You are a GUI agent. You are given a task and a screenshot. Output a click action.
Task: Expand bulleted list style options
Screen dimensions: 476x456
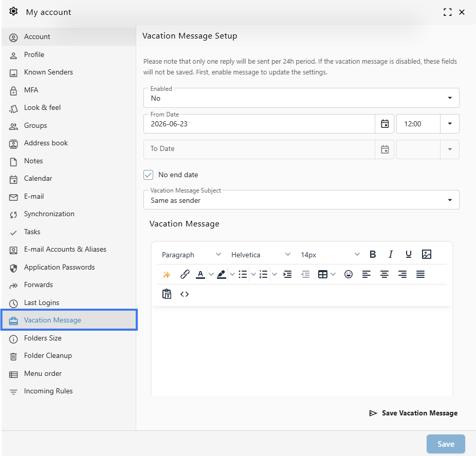(x=253, y=274)
